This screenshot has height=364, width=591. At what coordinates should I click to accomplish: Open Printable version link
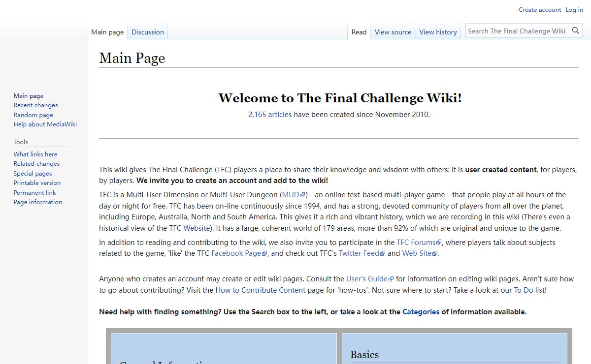pos(37,183)
